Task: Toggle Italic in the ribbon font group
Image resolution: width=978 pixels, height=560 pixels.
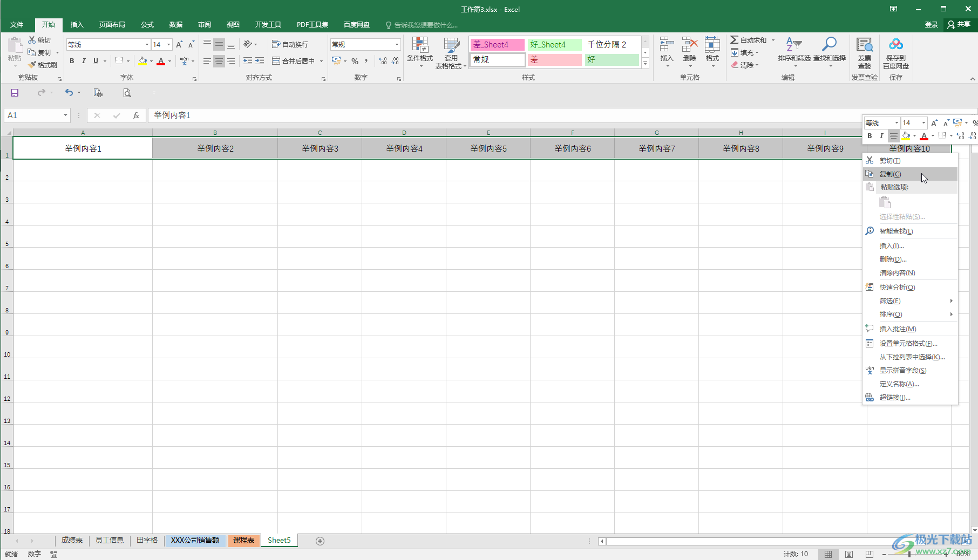Action: (x=84, y=61)
